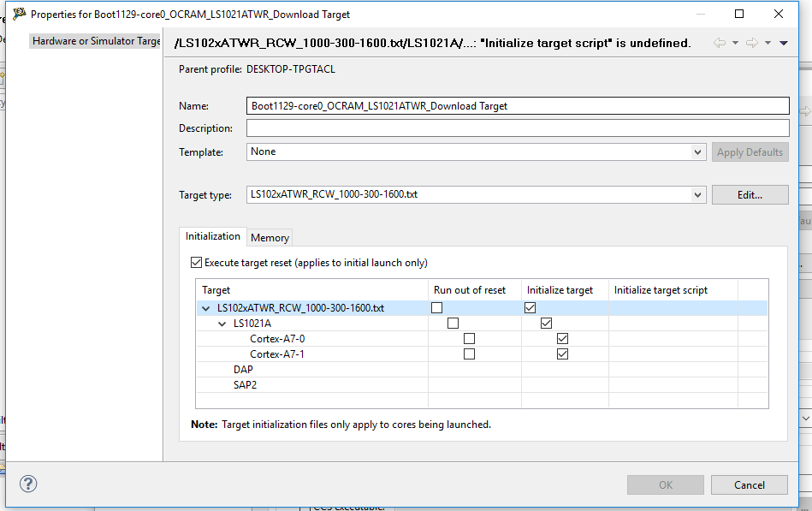This screenshot has height=511, width=812.
Task: Close the Properties dialog window
Action: click(x=779, y=14)
